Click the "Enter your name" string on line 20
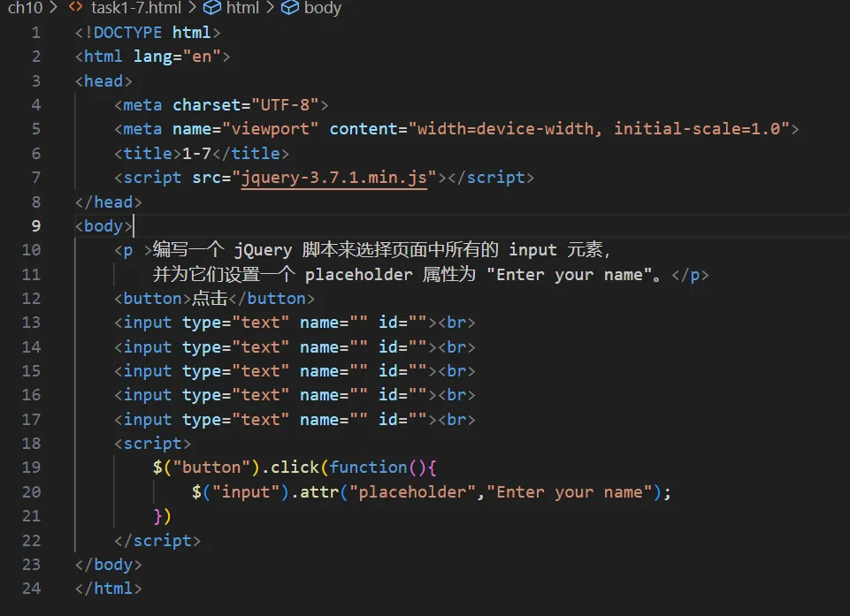This screenshot has height=616, width=850. tap(570, 492)
